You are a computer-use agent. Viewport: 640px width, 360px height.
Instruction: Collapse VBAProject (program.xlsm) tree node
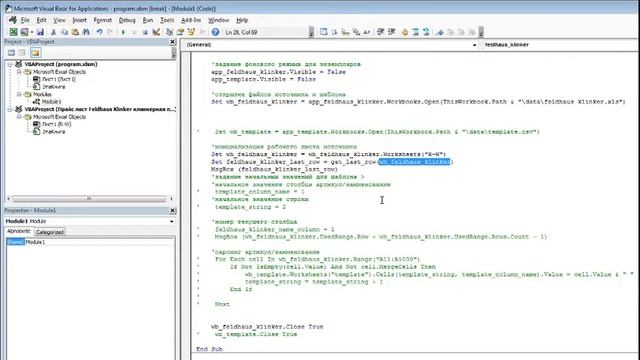tap(10, 64)
